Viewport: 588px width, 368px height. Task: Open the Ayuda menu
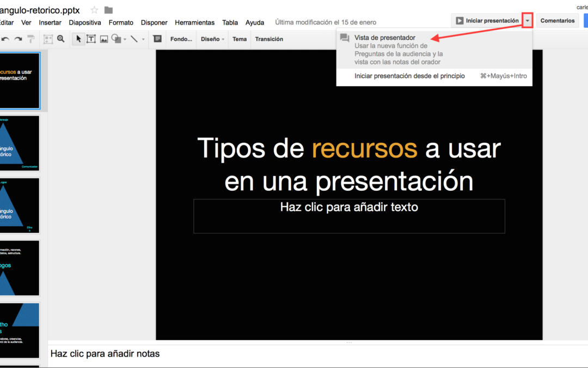coord(255,22)
